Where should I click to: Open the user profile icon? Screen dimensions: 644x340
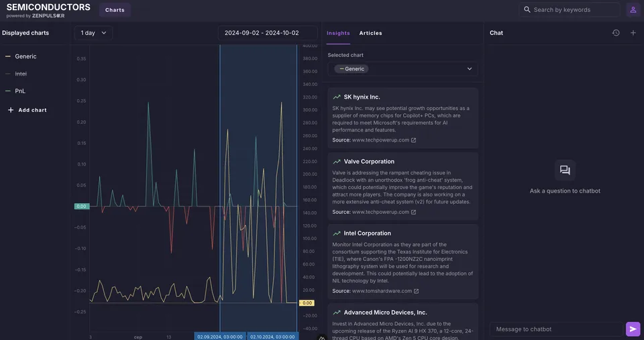tap(633, 10)
